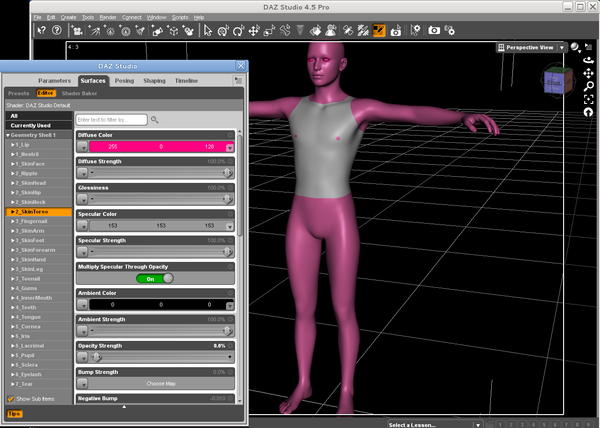Image resolution: width=600 pixels, height=428 pixels.
Task: Select the Region Navigator figure tool
Action: click(x=331, y=30)
